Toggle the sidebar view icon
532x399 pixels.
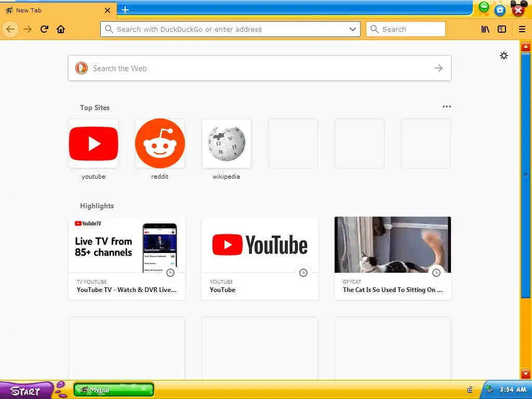(x=501, y=29)
